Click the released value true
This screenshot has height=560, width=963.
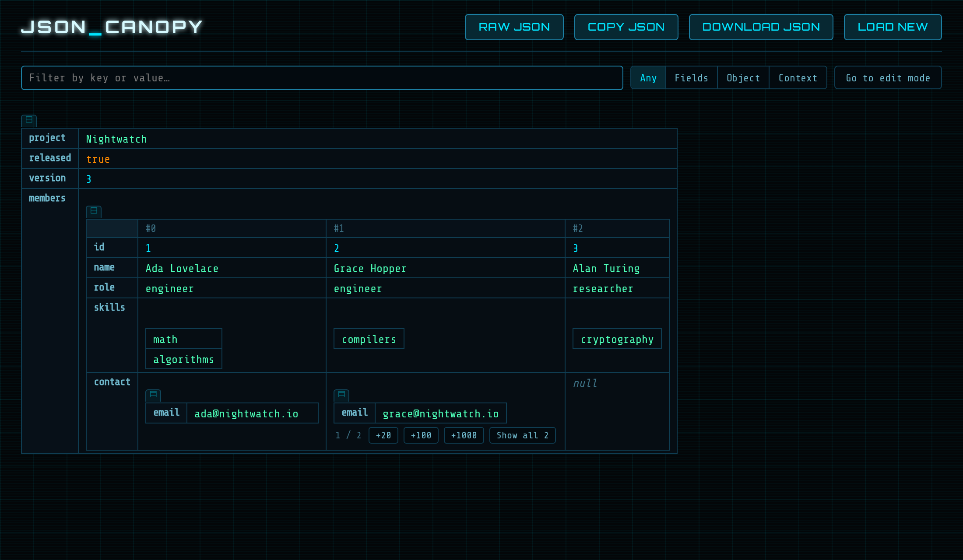(x=98, y=159)
